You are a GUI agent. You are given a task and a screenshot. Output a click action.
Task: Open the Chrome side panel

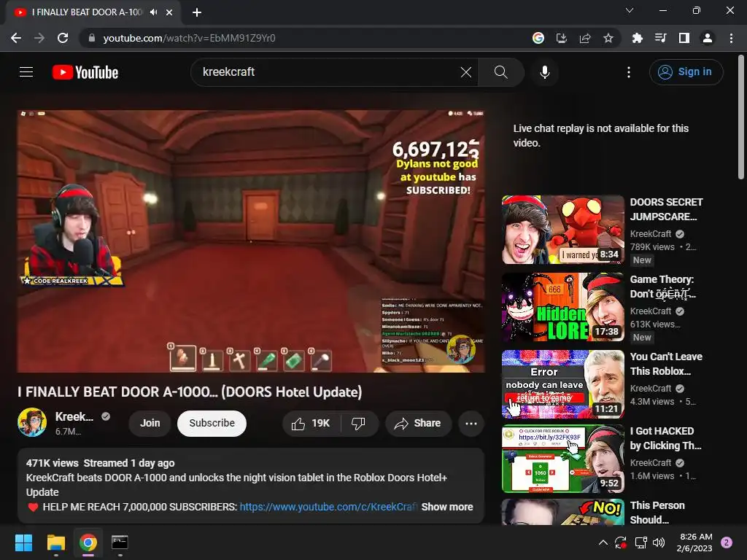(684, 38)
